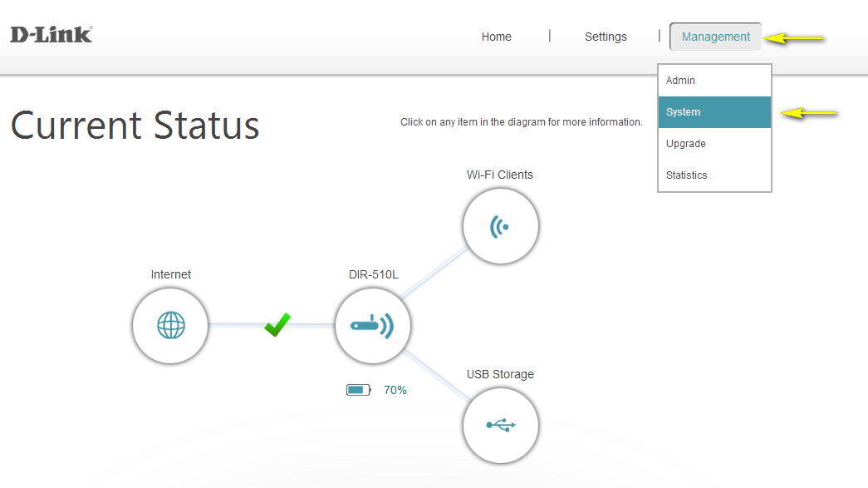The width and height of the screenshot is (868, 488).
Task: Click the 70% battery percentage text
Action: coord(395,390)
